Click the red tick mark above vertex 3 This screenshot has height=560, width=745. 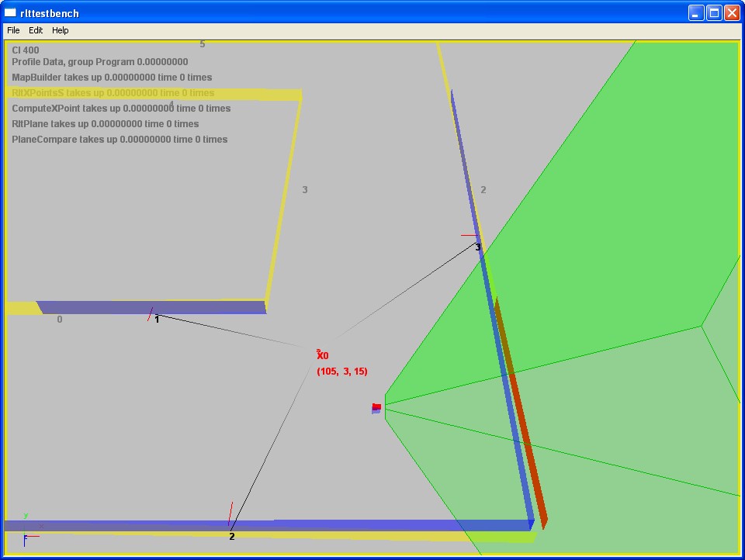470,235
